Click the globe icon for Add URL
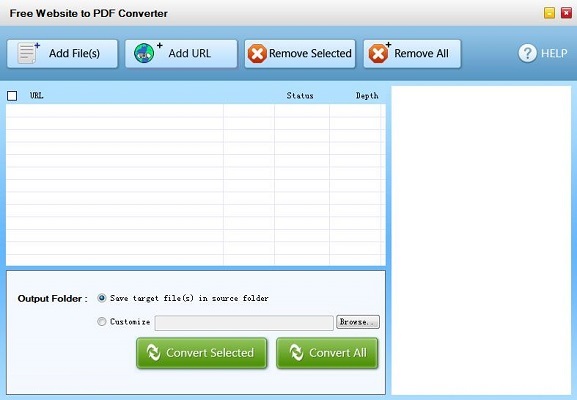This screenshot has width=577, height=400. [x=144, y=53]
